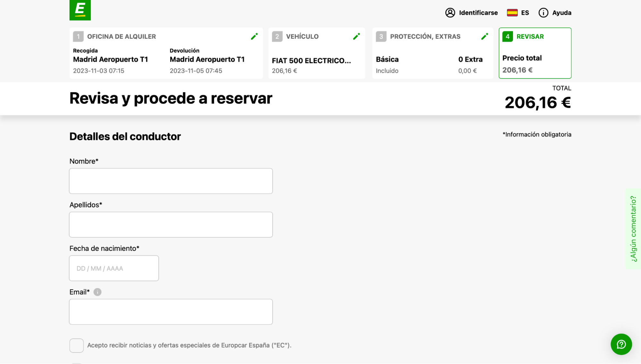Click the Recogida Madrid Aeropuerto T1 text
Viewport: 641px width, 364px height.
(x=110, y=60)
